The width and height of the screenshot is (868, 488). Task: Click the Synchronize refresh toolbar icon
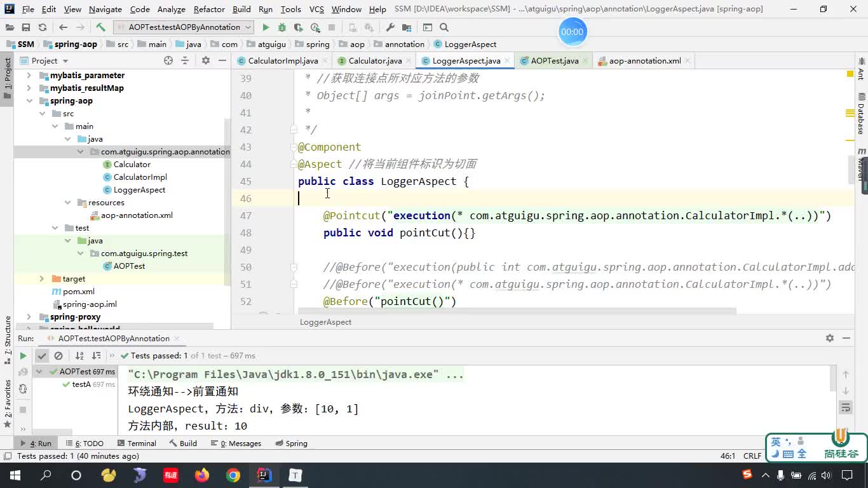click(43, 27)
